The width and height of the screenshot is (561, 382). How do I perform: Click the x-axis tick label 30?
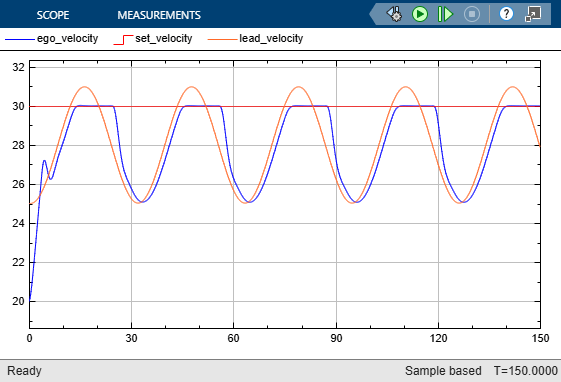pyautogui.click(x=131, y=338)
